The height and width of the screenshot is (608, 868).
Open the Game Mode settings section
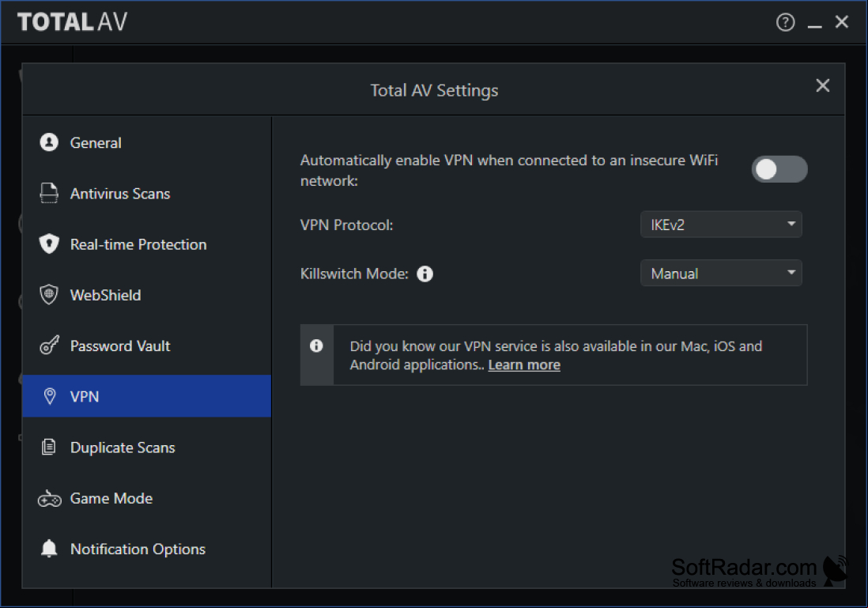(147, 498)
